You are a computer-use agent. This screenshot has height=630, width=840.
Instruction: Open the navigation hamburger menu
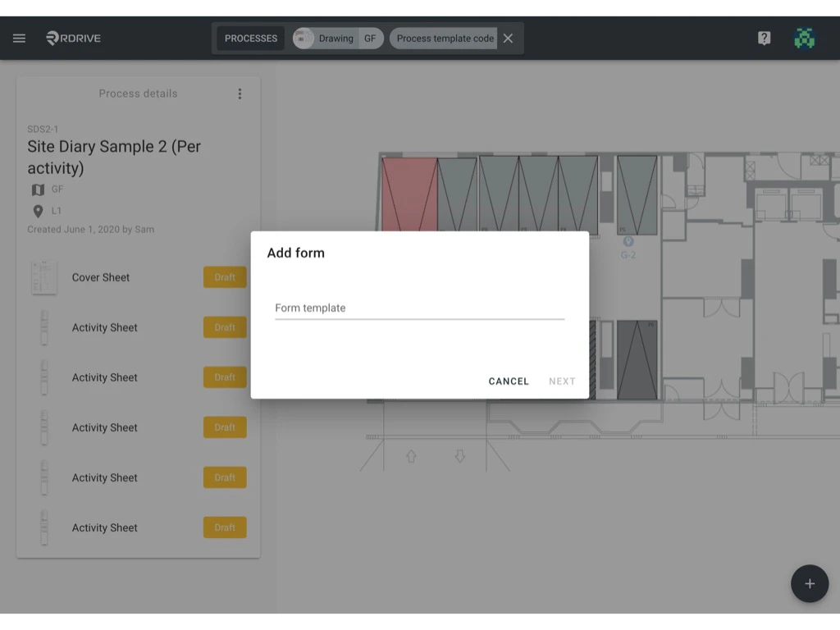[19, 38]
